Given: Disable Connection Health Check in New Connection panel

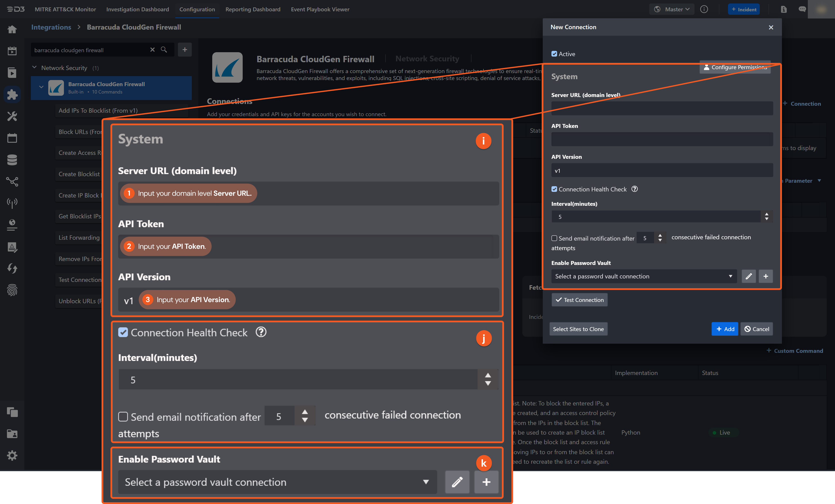Looking at the screenshot, I should point(554,189).
